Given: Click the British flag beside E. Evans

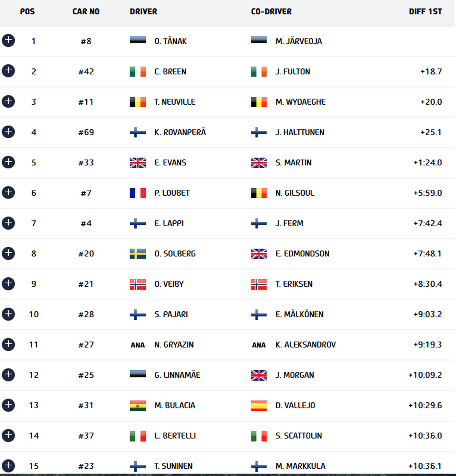Looking at the screenshot, I should pos(138,163).
